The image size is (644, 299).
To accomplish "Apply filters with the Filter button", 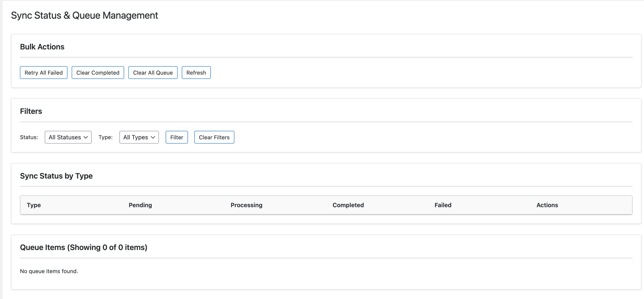I will (x=177, y=137).
